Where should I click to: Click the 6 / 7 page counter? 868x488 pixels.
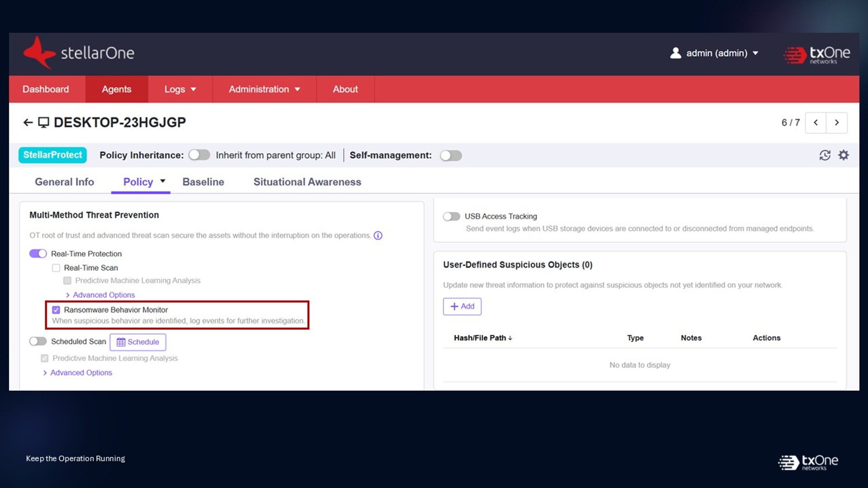[x=791, y=122]
